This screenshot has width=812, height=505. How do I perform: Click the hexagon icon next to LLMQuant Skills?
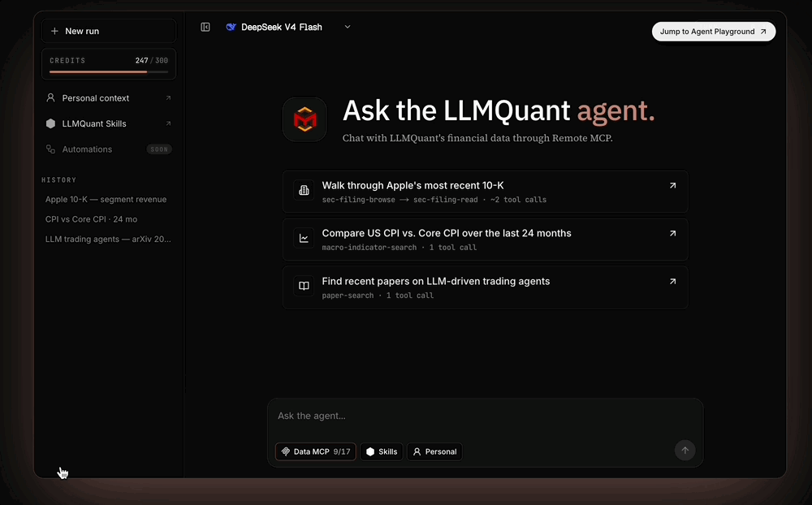pyautogui.click(x=50, y=123)
